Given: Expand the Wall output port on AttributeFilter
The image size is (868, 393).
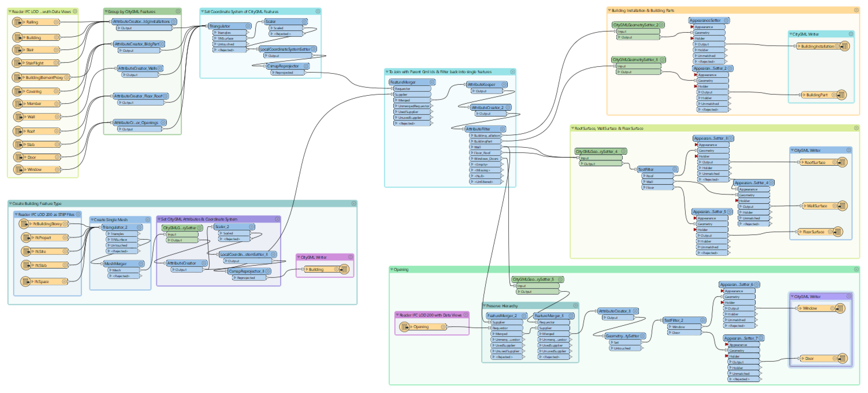Looking at the screenshot, I should point(472,147).
